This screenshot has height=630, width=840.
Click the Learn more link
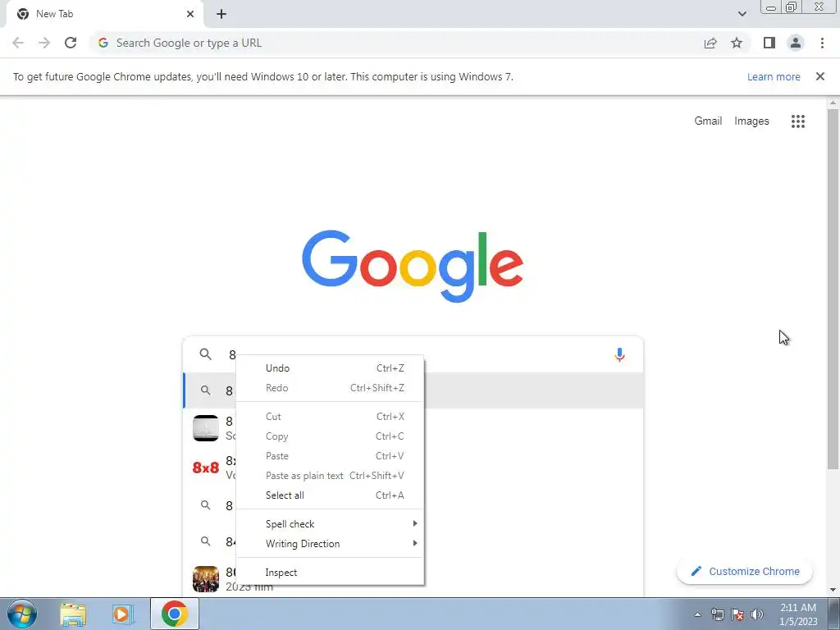click(x=774, y=76)
